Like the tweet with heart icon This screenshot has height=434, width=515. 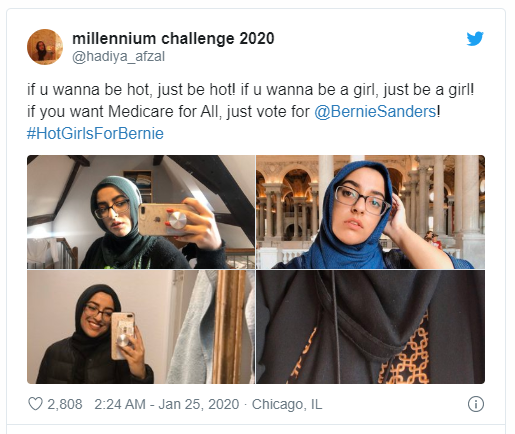pyautogui.click(x=35, y=404)
